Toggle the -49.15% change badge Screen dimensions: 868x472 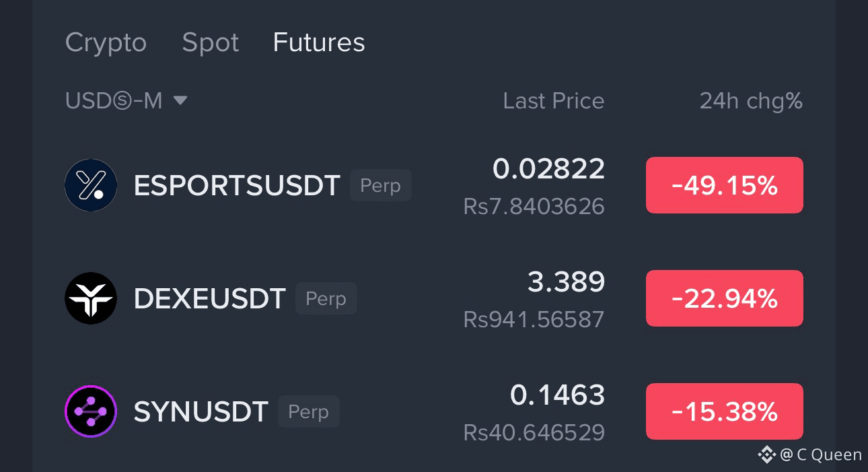tap(725, 185)
